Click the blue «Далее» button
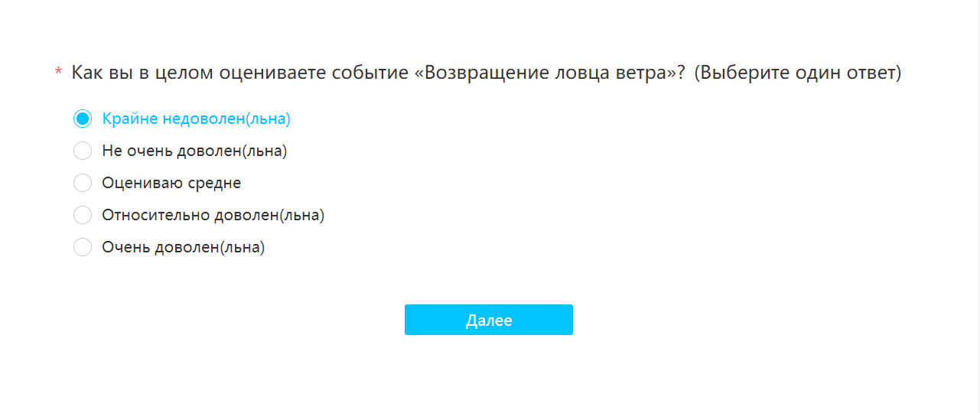Screen dimensions: 980x413 pos(489,320)
